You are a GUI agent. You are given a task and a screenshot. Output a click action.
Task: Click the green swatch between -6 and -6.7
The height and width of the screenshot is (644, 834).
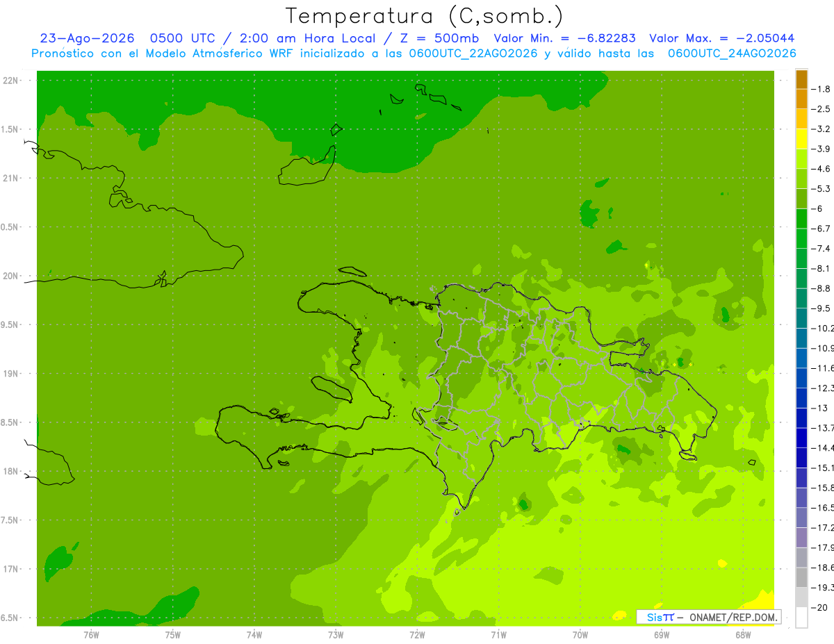pos(801,219)
